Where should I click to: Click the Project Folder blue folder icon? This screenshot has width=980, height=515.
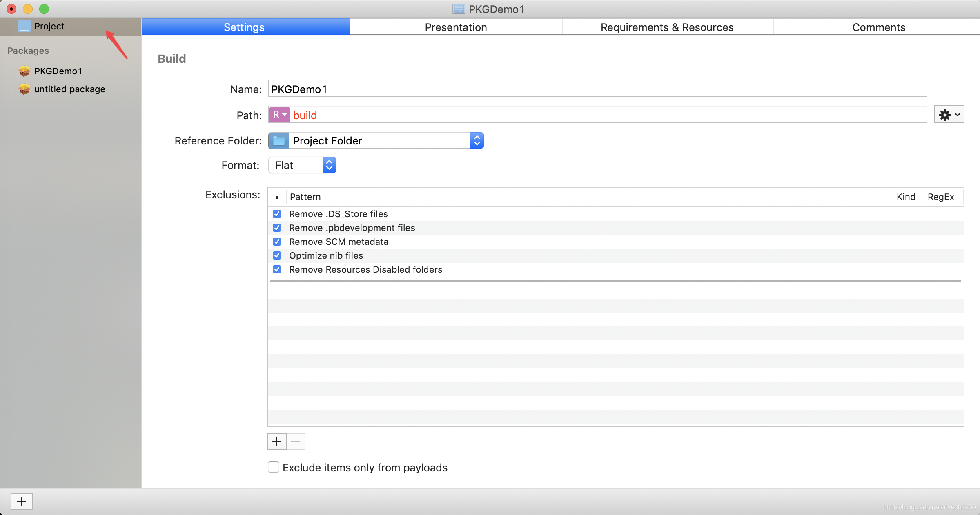[x=279, y=141]
